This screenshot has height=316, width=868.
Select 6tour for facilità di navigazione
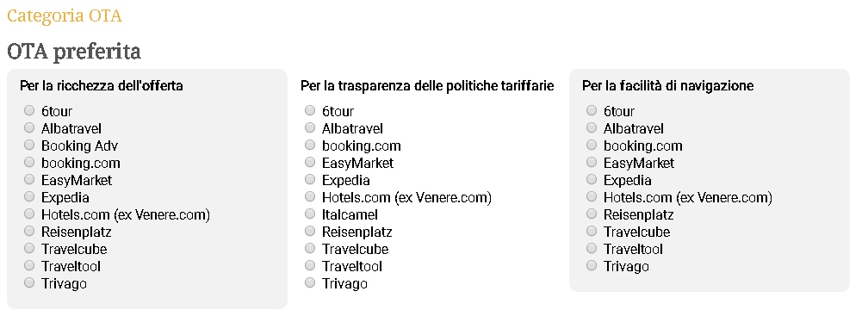592,111
